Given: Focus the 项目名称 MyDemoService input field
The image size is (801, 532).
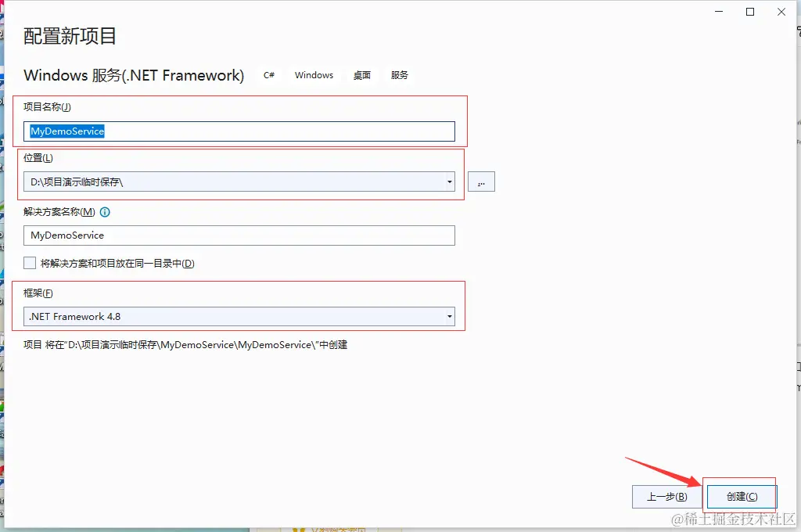Looking at the screenshot, I should (239, 131).
